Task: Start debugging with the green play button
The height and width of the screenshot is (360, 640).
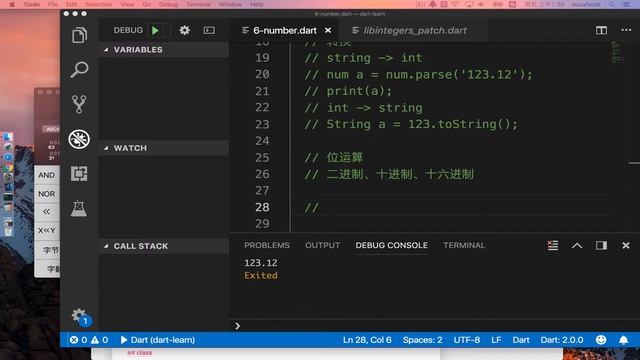Action: pos(155,30)
